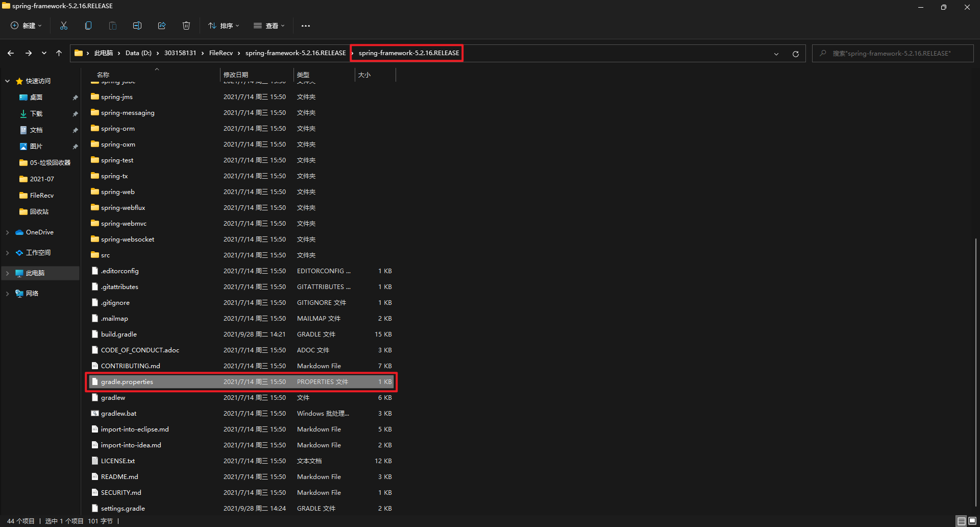Open recent locations dropdown arrow
This screenshot has height=527, width=980.
tap(44, 53)
